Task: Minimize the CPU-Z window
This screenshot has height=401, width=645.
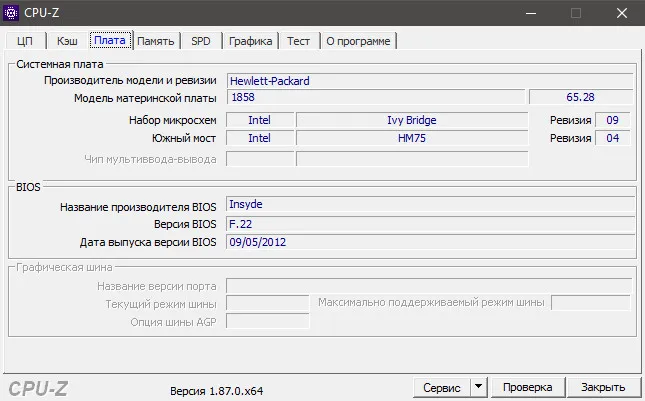Action: 531,13
